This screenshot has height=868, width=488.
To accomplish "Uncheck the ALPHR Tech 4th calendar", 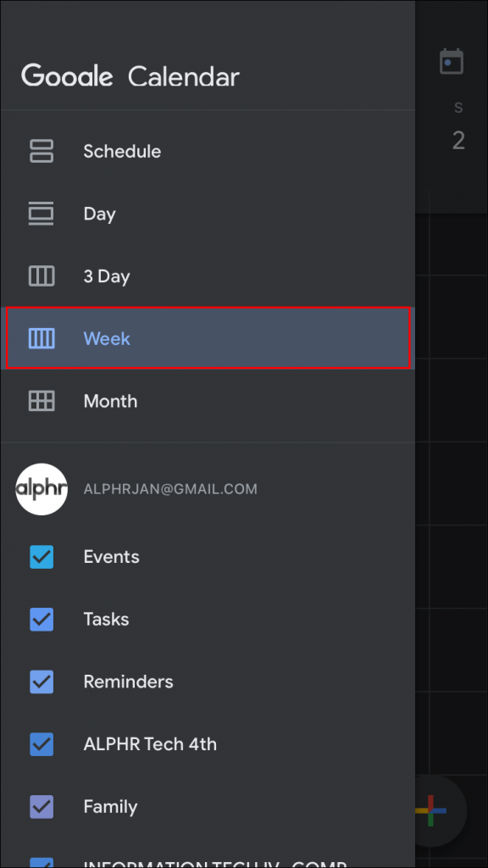I will pos(42,744).
